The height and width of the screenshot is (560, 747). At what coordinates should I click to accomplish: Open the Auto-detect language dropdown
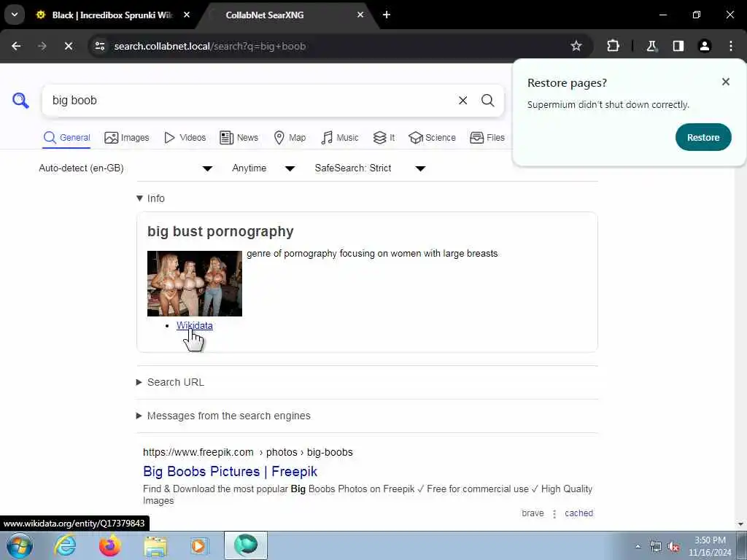pos(125,168)
